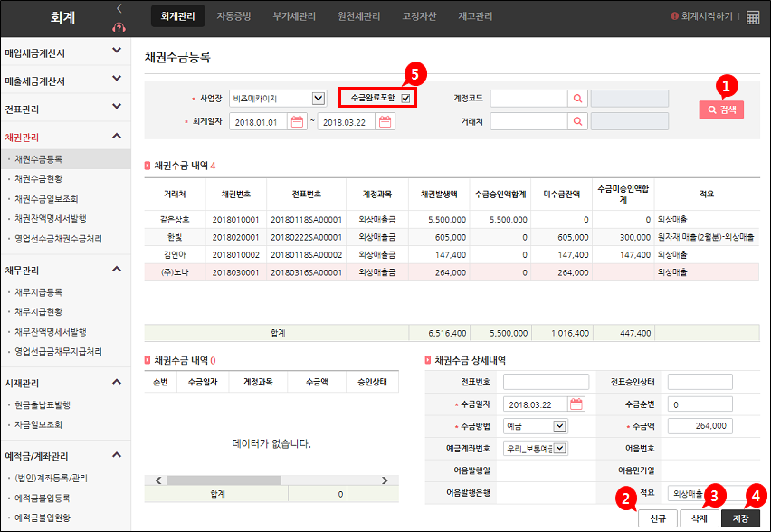Select the row with 채권번호 2018010001
The height and width of the screenshot is (532, 771).
click(x=452, y=219)
